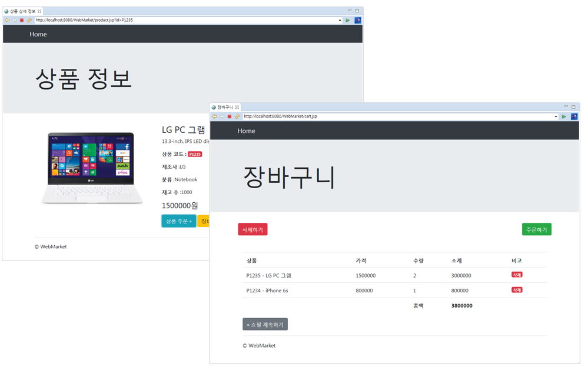Open Home in the cart page navbar

[246, 131]
